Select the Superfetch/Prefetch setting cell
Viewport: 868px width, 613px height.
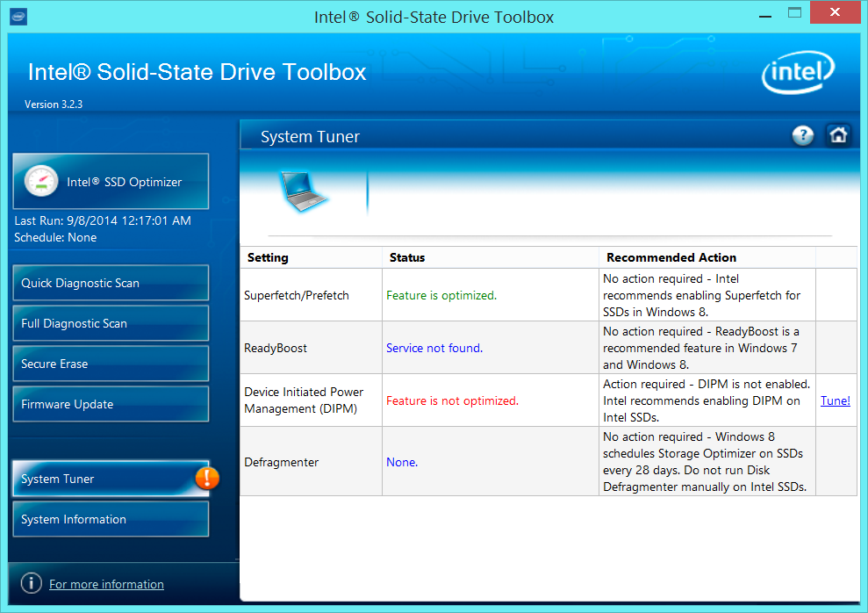[x=311, y=295]
